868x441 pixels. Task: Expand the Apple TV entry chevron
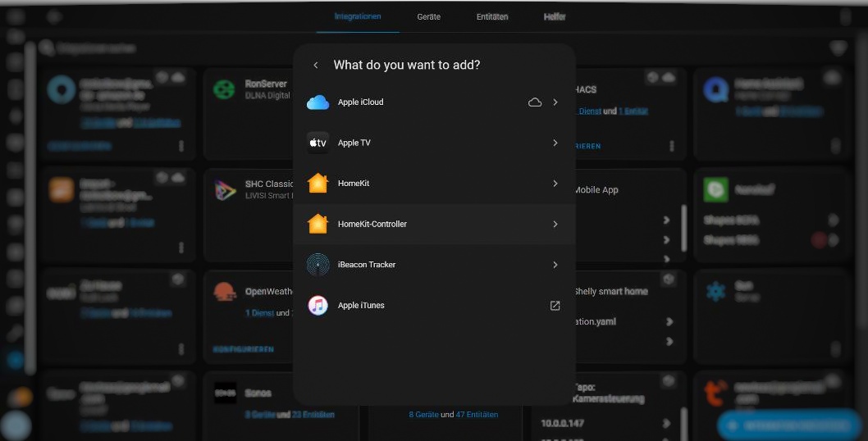(x=555, y=143)
